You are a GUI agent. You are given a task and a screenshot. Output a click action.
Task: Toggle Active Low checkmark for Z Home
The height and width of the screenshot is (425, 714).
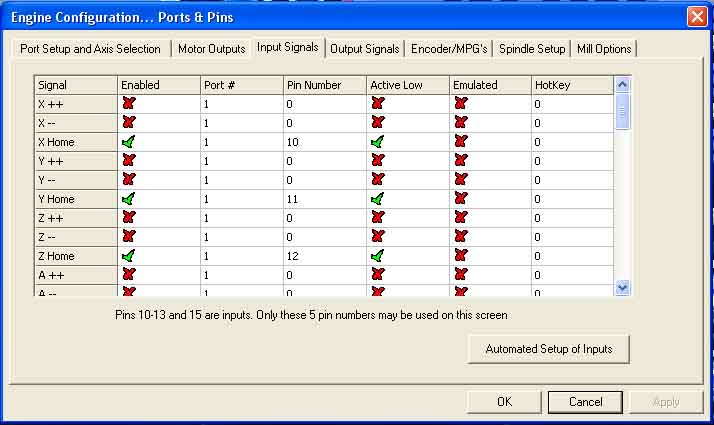click(377, 256)
